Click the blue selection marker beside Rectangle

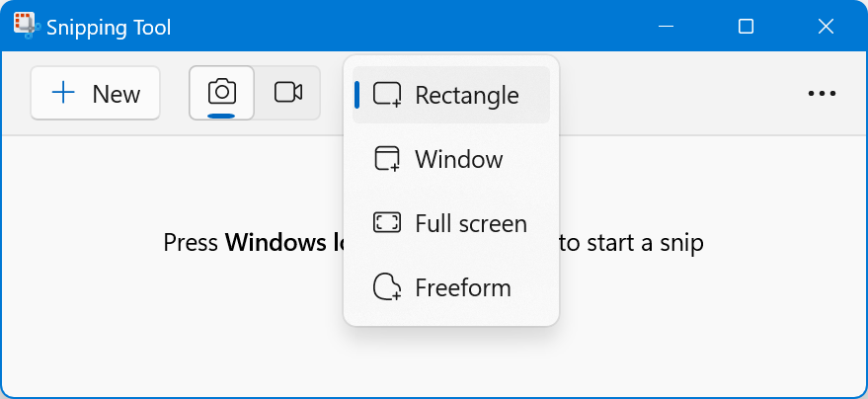point(357,96)
